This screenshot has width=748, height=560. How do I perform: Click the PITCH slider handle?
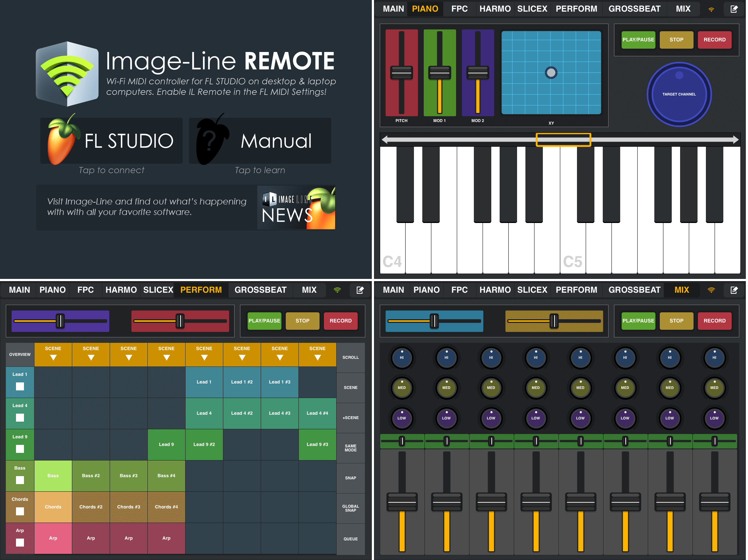point(402,73)
